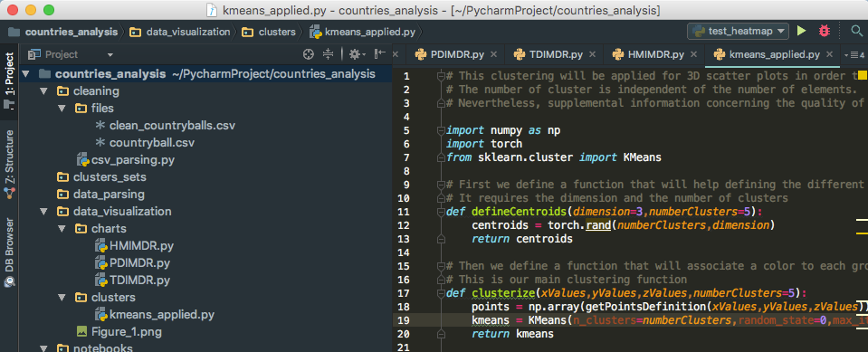
Task: Collapse the clusters folder arrow in tree
Action: pyautogui.click(x=62, y=297)
